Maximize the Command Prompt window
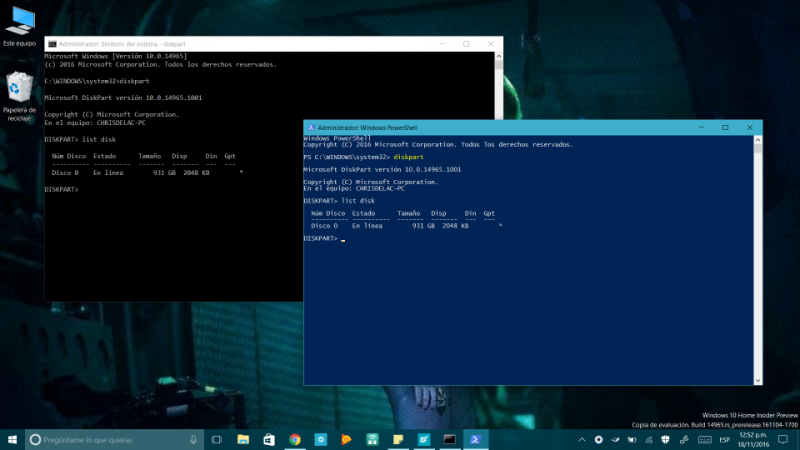The image size is (800, 450). tap(466, 44)
